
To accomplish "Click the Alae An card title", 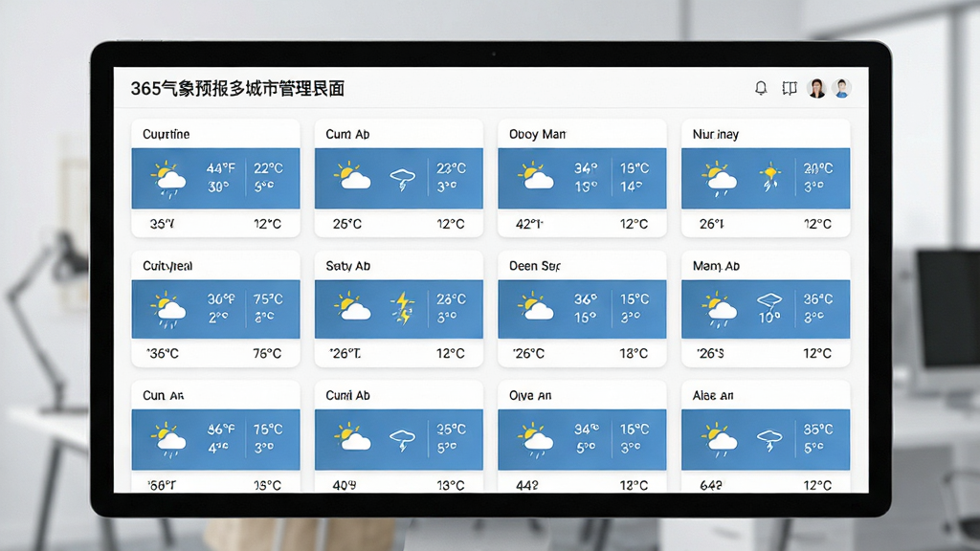I will click(713, 395).
